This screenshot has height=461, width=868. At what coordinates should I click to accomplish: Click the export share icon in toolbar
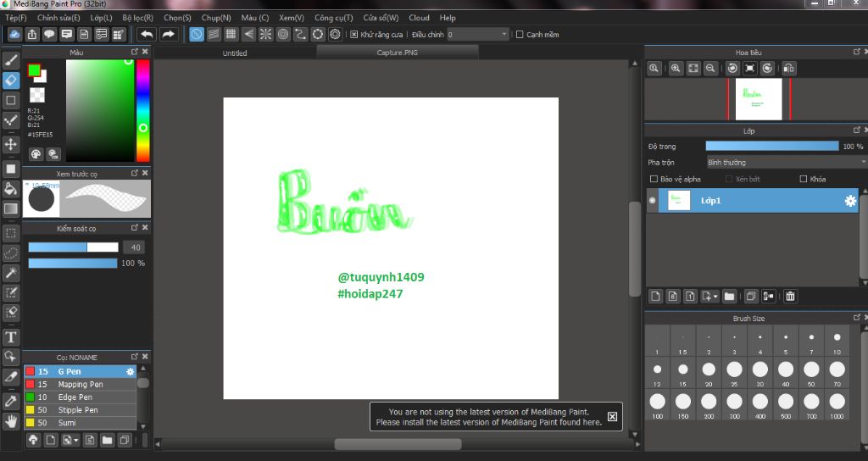click(32, 34)
